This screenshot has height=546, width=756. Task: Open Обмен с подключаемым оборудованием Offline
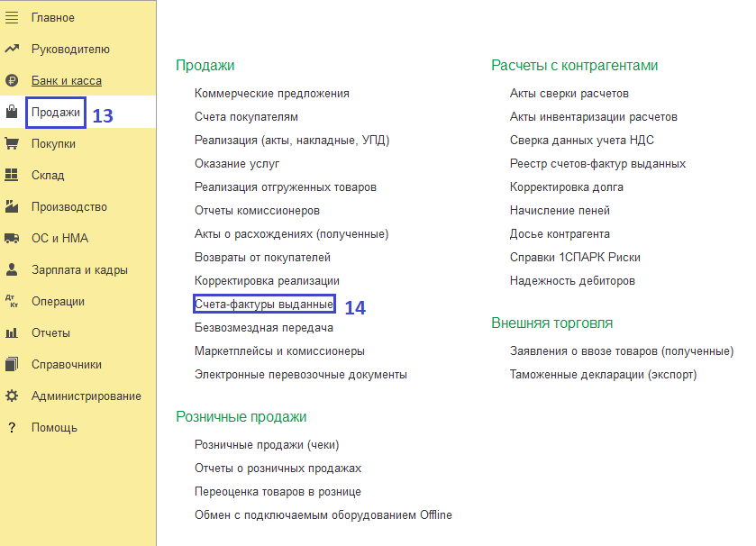click(323, 515)
